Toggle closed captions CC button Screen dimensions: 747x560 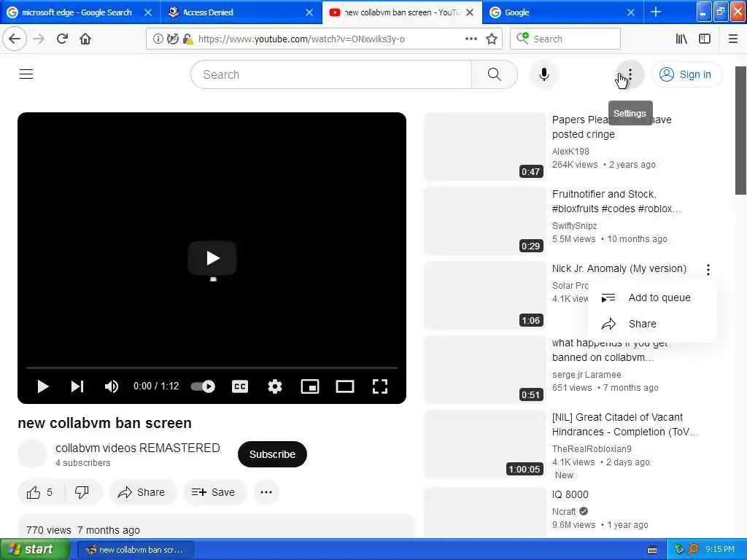[x=239, y=386]
